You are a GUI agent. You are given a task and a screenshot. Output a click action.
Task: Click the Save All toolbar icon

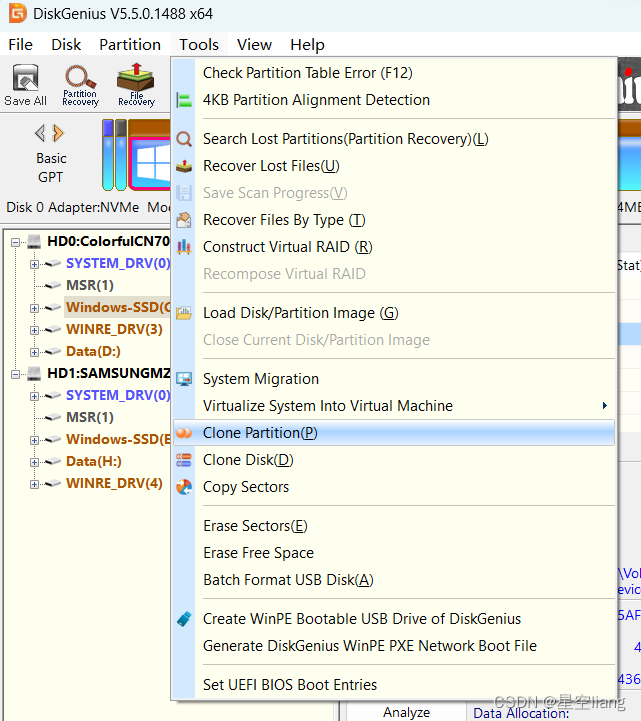tap(25, 86)
